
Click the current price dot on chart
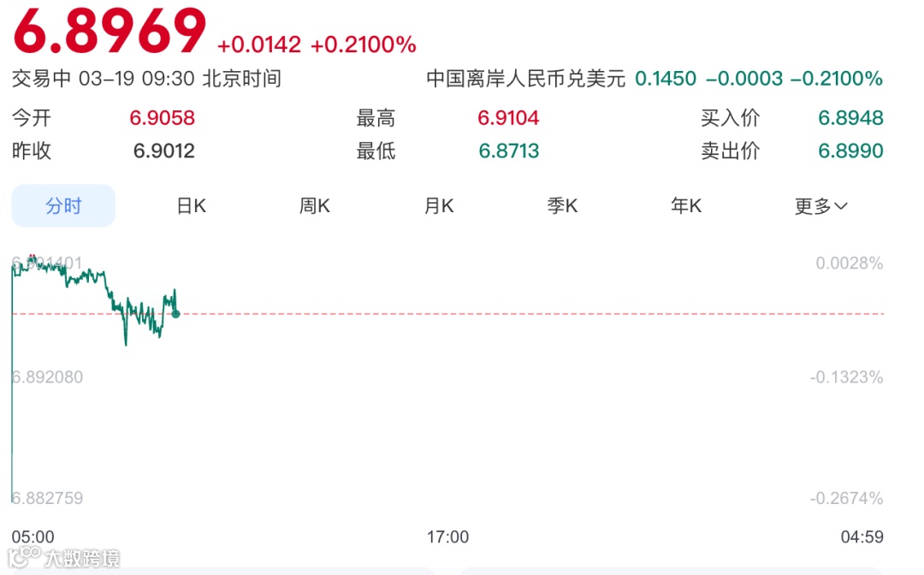[x=175, y=313]
